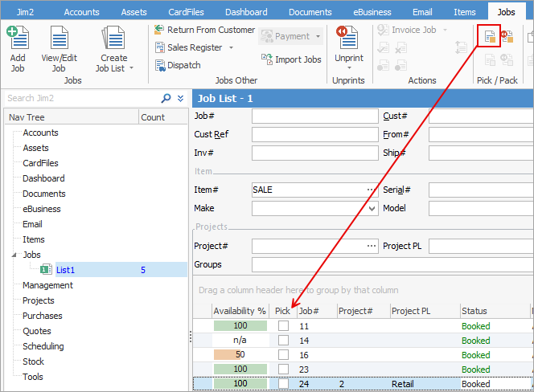
Task: Tick the Pick checkbox for job 16
Action: point(283,354)
